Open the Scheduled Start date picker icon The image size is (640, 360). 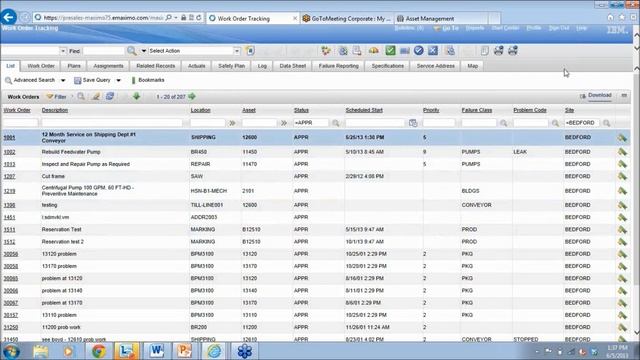click(x=413, y=123)
